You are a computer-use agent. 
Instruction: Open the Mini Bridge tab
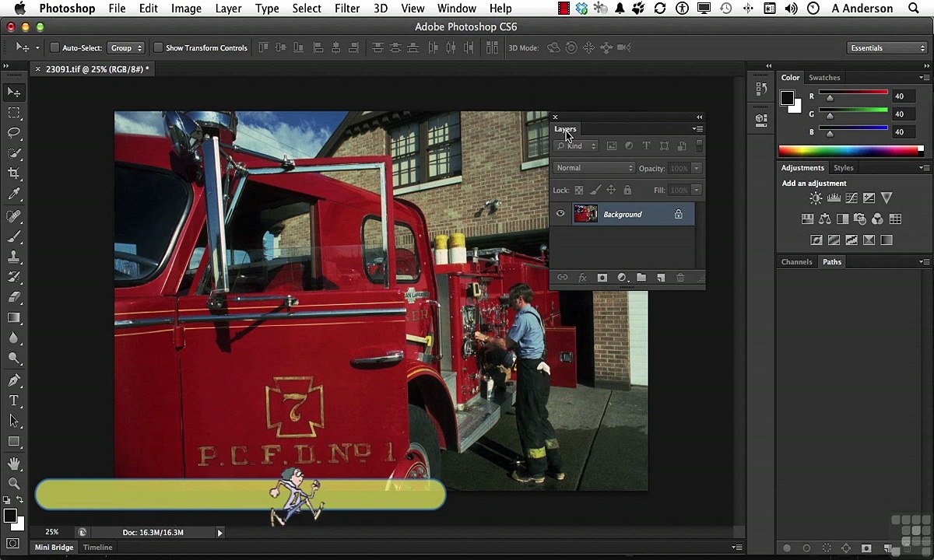pyautogui.click(x=54, y=548)
